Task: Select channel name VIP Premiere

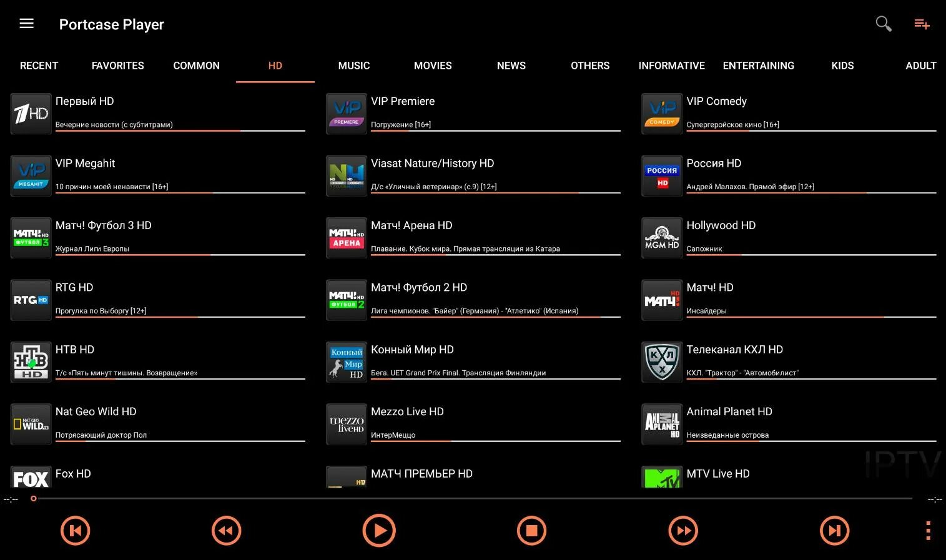Action: [x=403, y=101]
